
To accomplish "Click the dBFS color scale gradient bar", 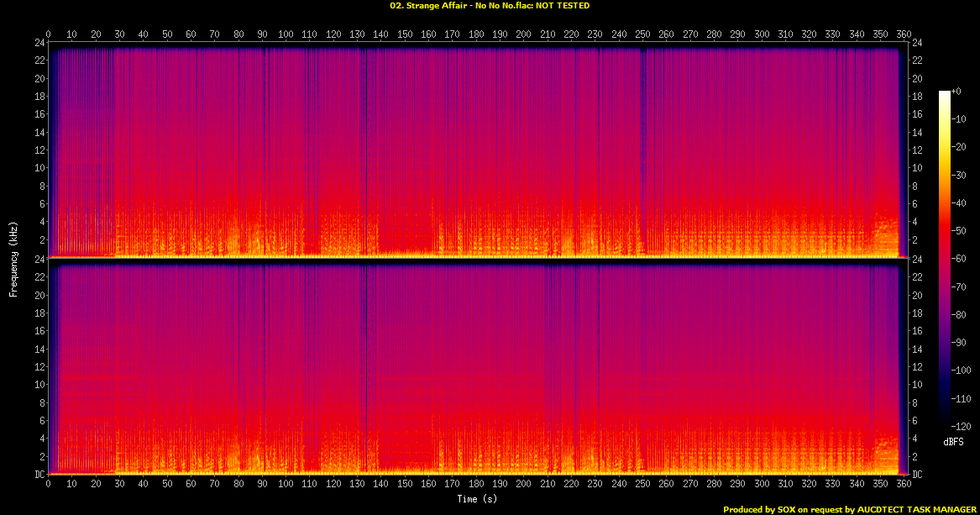I will 944,258.
